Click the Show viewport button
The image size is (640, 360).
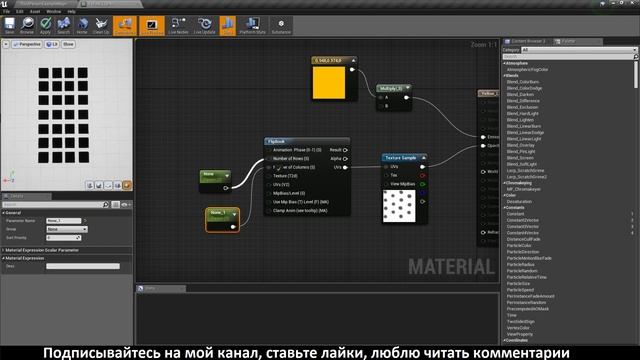[68, 44]
